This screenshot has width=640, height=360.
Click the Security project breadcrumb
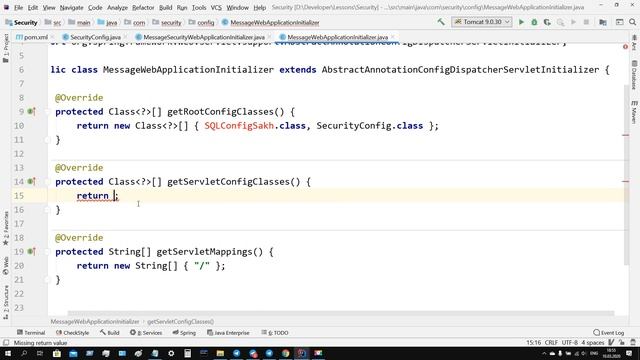tap(21, 22)
